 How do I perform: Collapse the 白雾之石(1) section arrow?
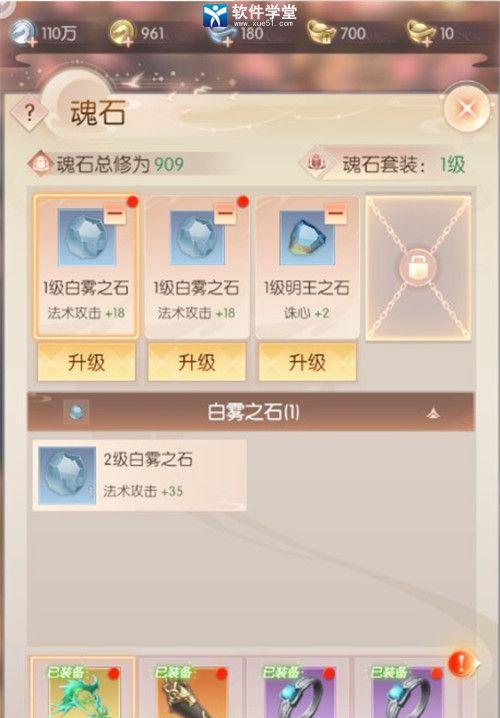[433, 413]
